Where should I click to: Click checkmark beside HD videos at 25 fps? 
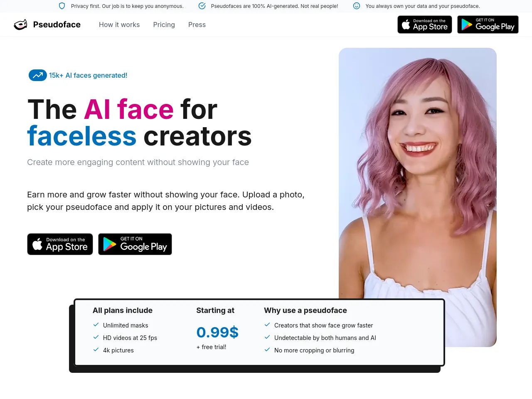(96, 337)
